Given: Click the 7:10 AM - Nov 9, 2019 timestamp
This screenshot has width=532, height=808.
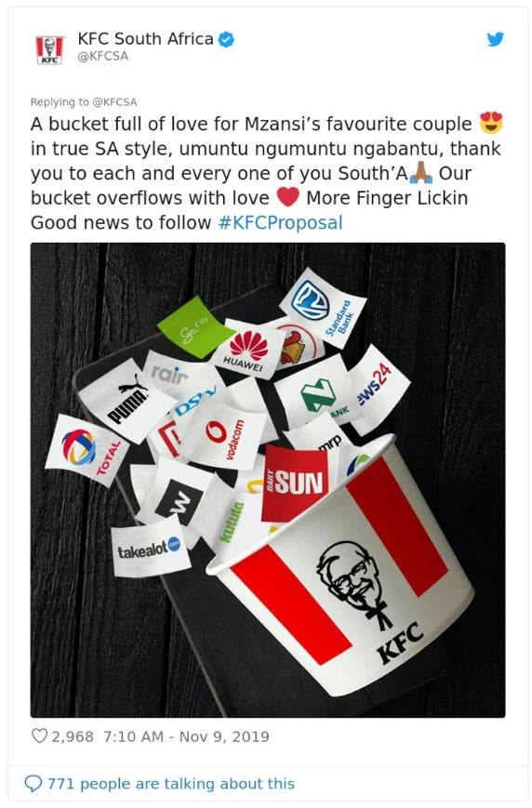Looking at the screenshot, I should [186, 736].
